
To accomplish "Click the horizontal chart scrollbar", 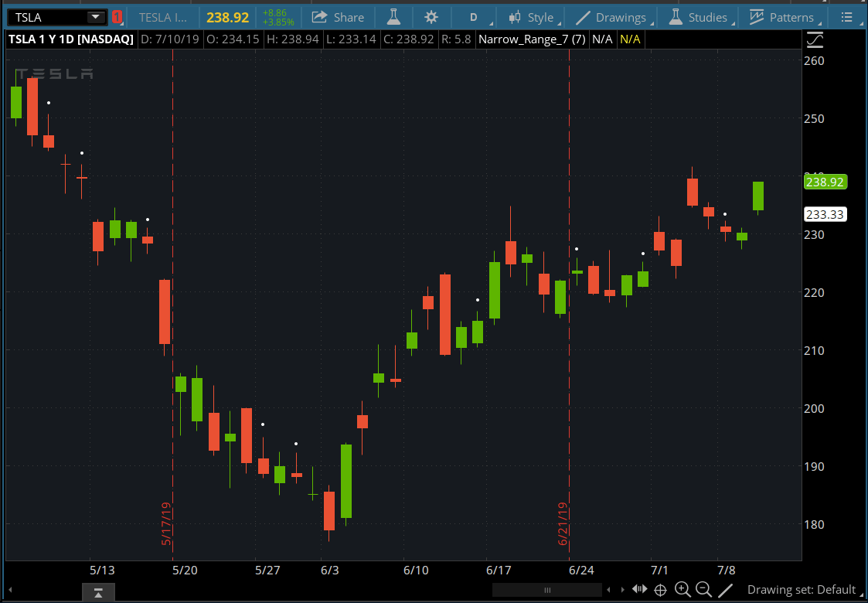I will [x=547, y=589].
